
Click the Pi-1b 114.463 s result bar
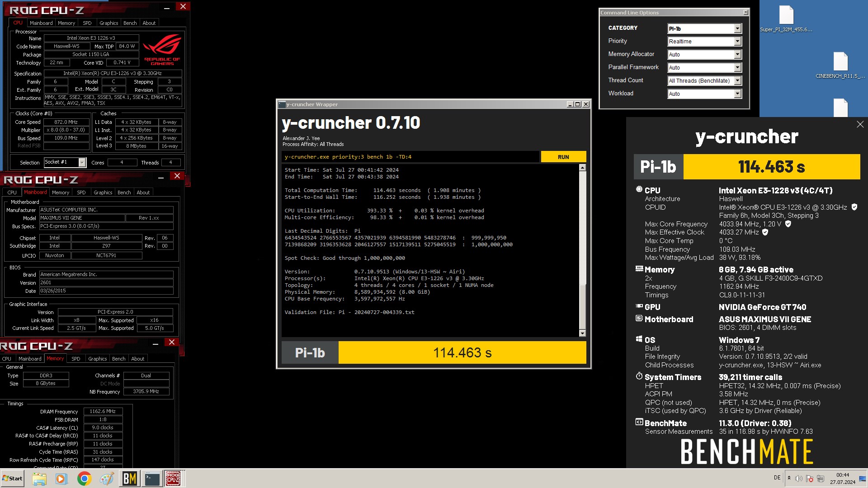(434, 352)
